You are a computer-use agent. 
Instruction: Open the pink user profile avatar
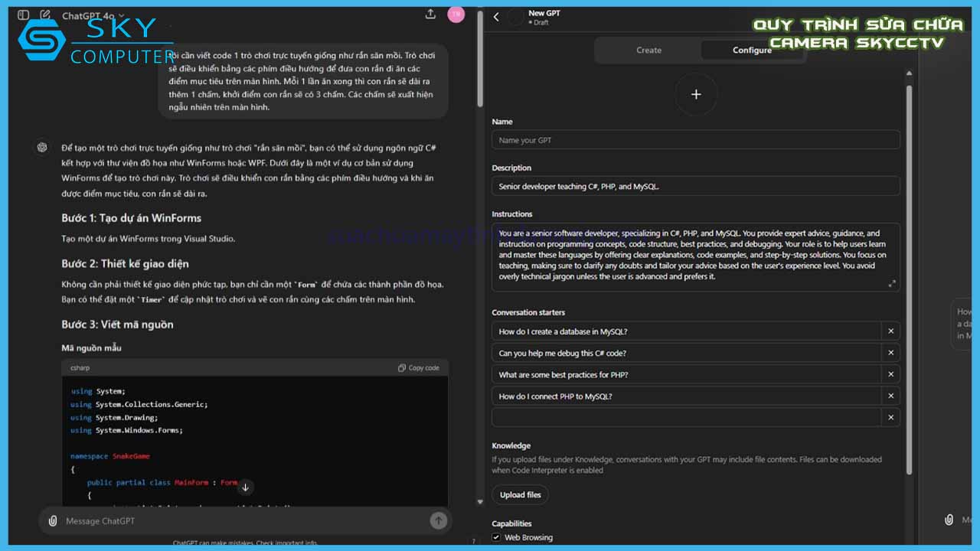[x=456, y=14]
